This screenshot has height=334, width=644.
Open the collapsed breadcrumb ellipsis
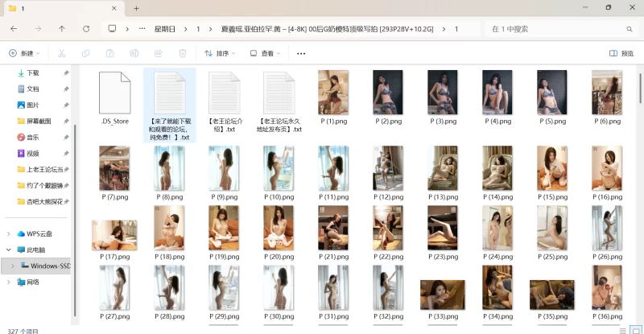[142, 29]
